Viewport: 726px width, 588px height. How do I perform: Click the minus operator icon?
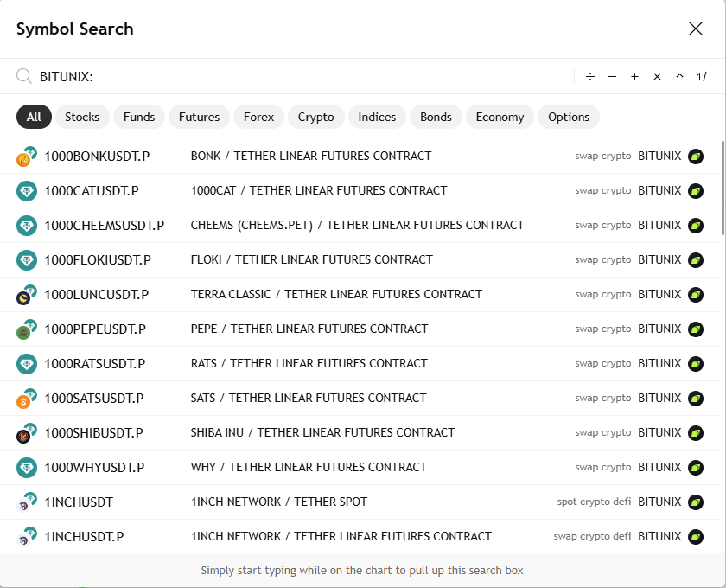point(612,76)
